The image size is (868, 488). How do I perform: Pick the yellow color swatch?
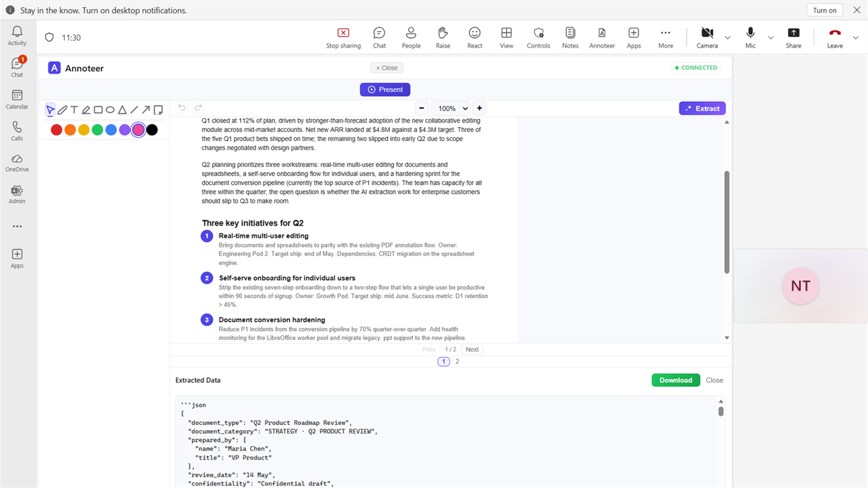point(84,130)
